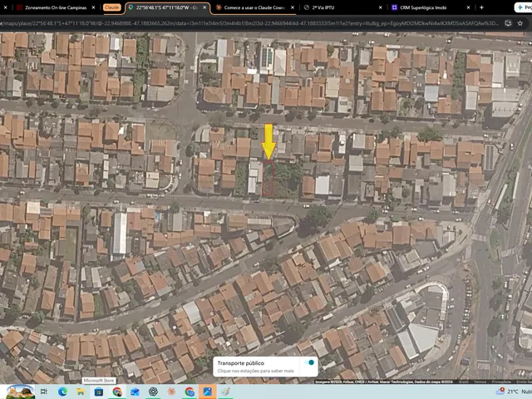
Task: Switch to the Zoneamento On-line Campinas tab
Action: click(56, 7)
